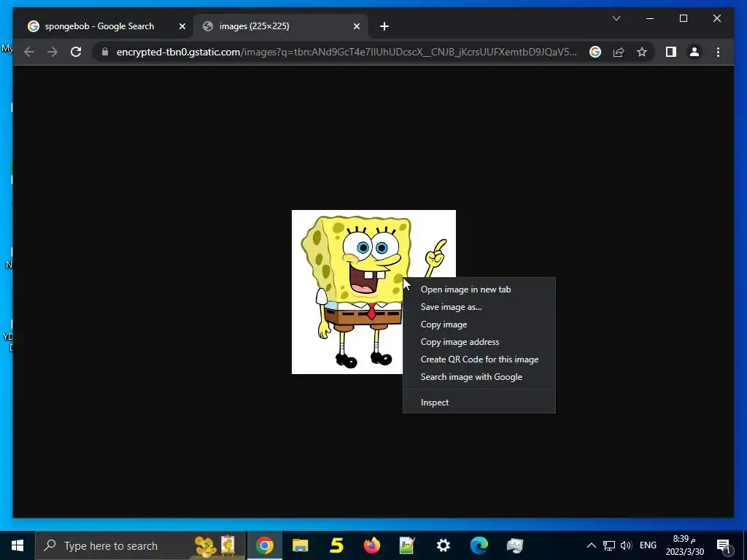This screenshot has width=747, height=560.
Task: Close the spongebob Google Search tab
Action: [x=182, y=26]
